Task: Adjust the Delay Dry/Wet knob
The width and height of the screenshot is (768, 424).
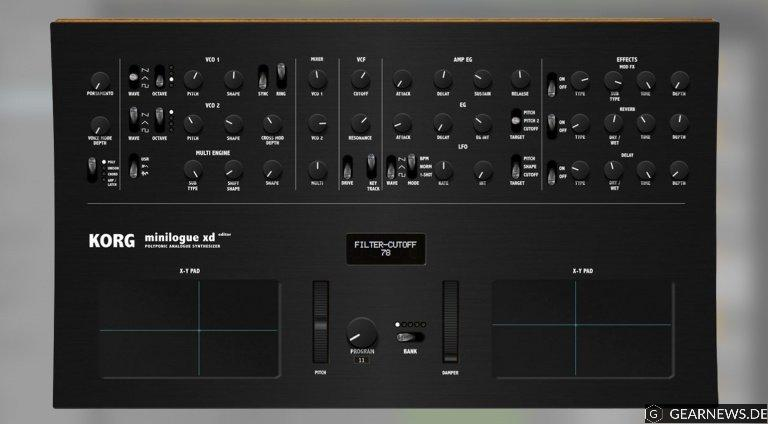Action: (613, 170)
